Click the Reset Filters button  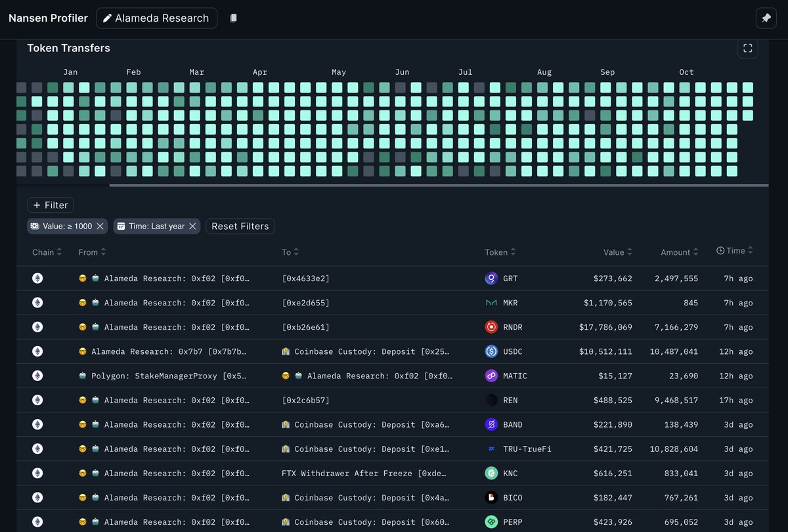[x=240, y=226]
